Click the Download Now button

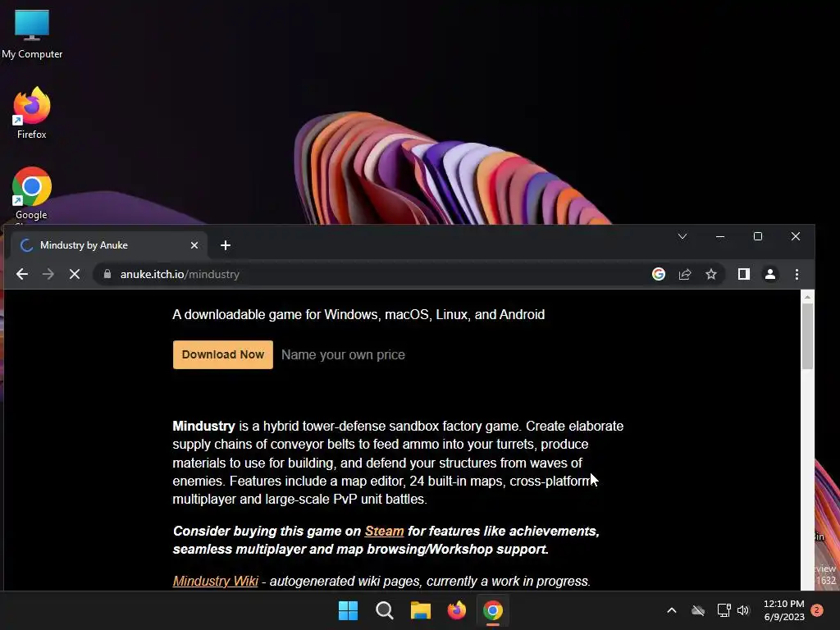pos(223,354)
